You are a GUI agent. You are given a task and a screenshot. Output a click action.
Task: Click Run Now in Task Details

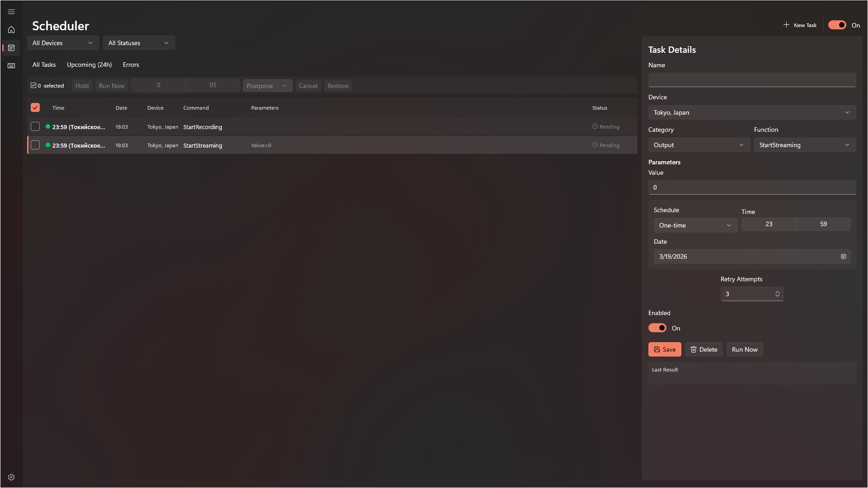[744, 349]
